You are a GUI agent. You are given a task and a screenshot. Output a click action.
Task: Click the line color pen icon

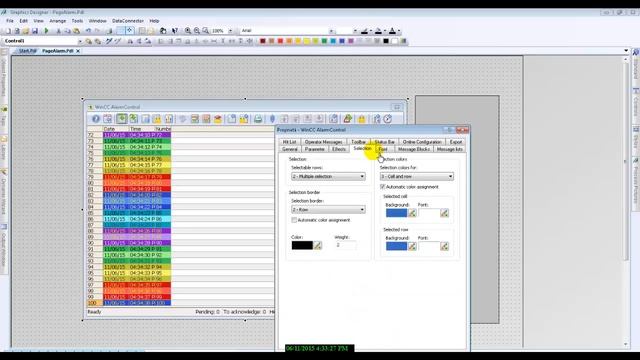coord(364,31)
